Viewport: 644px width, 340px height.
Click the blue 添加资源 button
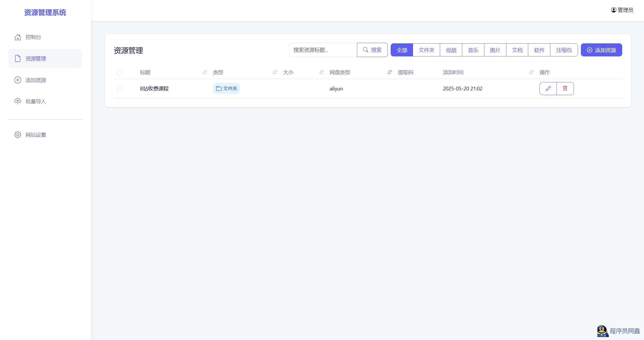pyautogui.click(x=602, y=50)
